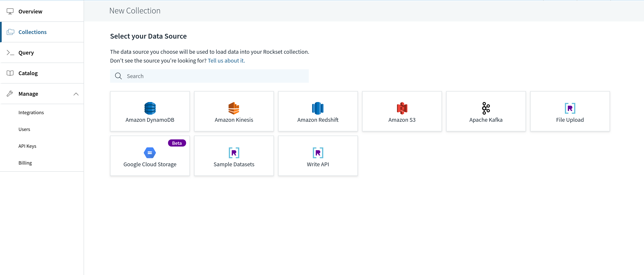This screenshot has height=275, width=644.
Task: Choose the Amazon S3 card label
Action: tap(402, 120)
